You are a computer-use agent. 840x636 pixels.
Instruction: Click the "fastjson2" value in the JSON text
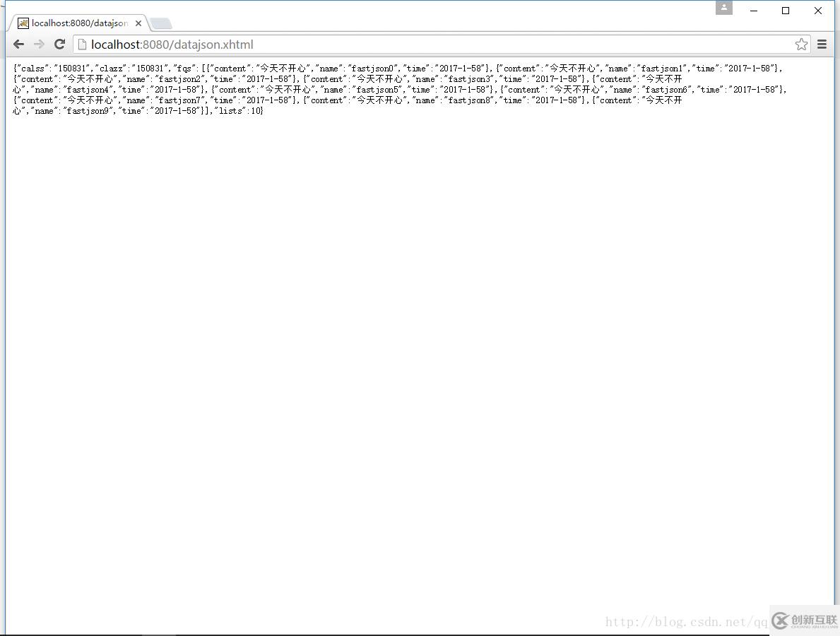pos(181,79)
